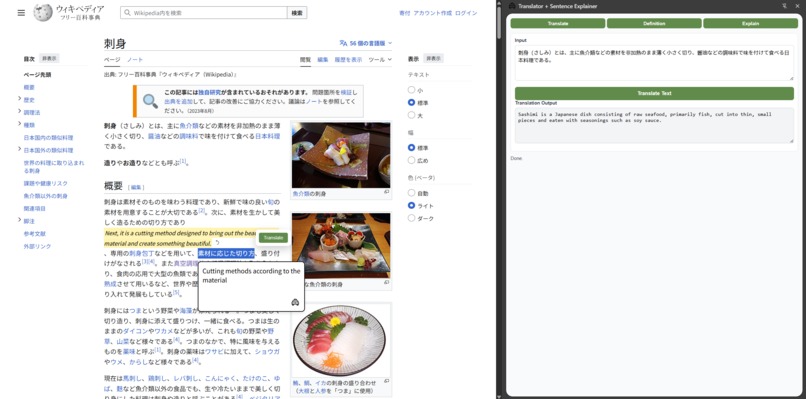Jump to 関連項目 in the contents

[35, 208]
